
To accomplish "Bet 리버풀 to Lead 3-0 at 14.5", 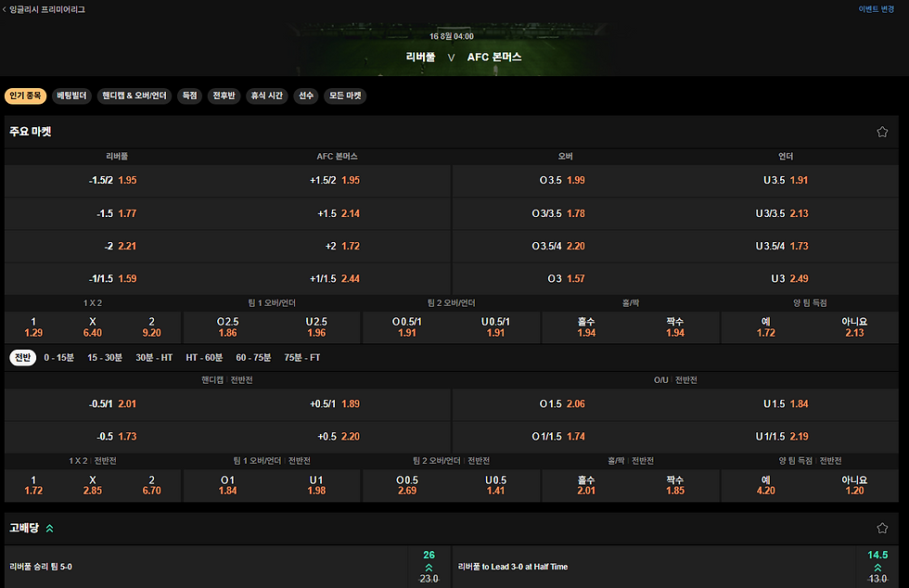I will 877,567.
